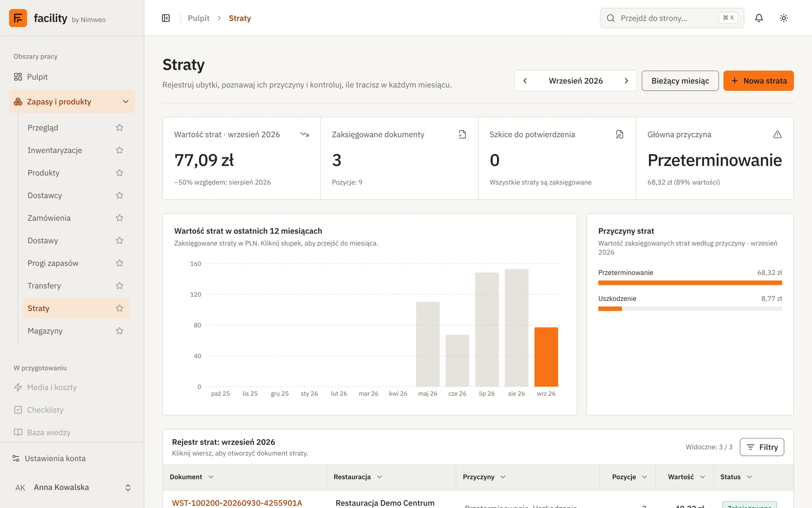Click the facility logo icon
The image size is (812, 508).
coord(18,18)
